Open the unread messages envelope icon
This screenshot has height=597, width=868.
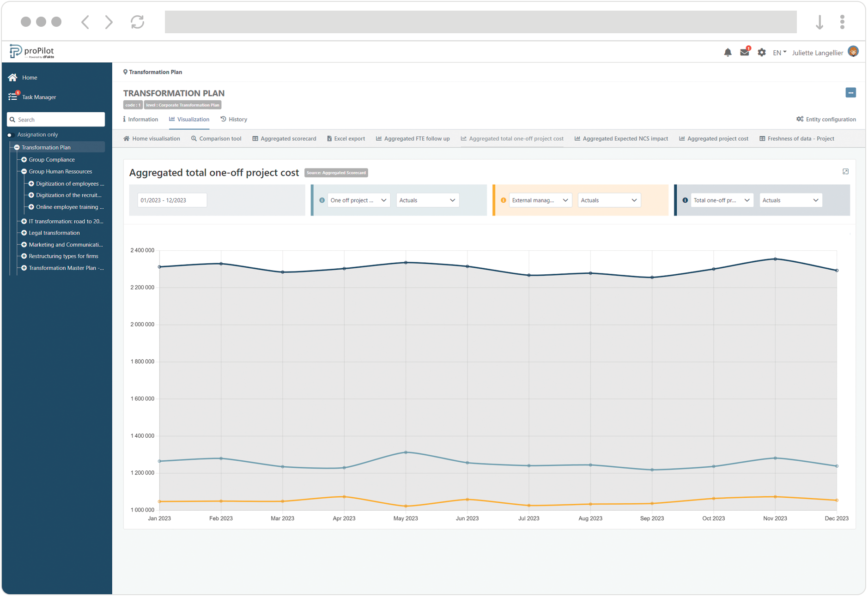[x=744, y=52]
